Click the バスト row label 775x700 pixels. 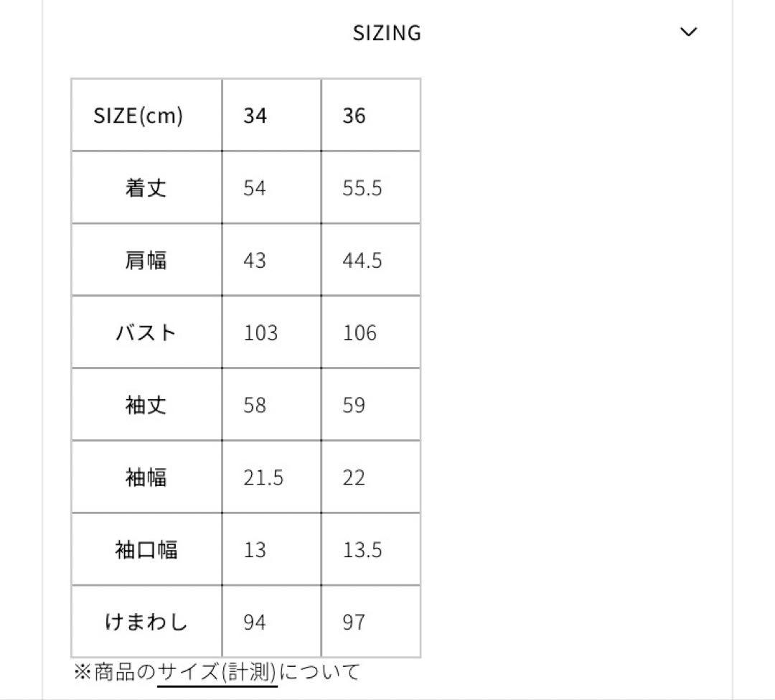(x=146, y=333)
